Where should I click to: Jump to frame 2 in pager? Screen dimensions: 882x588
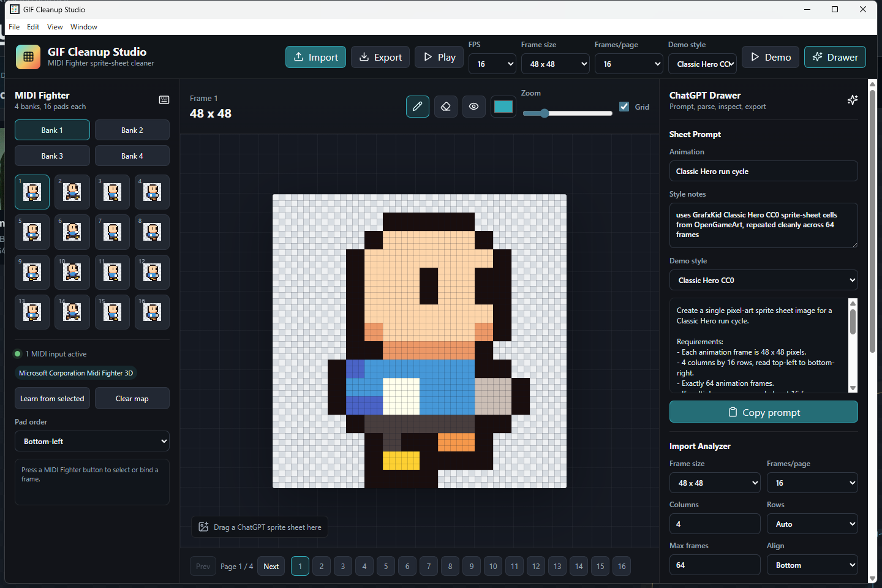[322, 567]
